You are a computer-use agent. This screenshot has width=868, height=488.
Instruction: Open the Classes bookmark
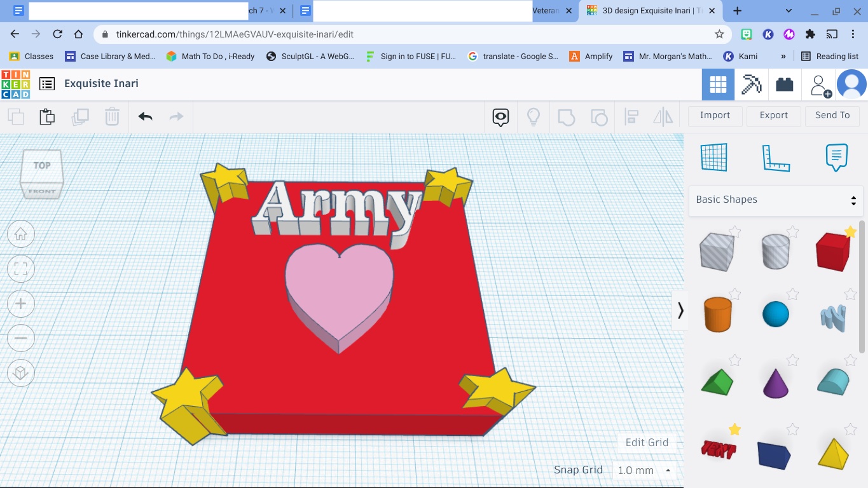(31, 57)
